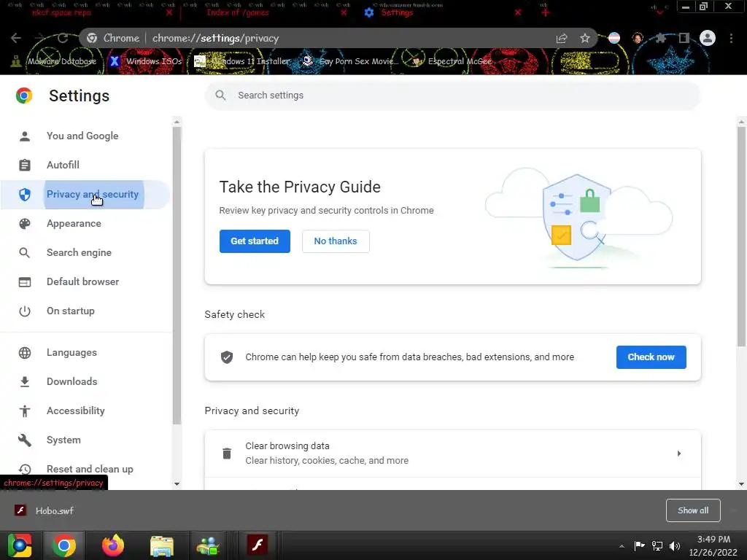
Task: Open the Default browser settings section
Action: [83, 282]
